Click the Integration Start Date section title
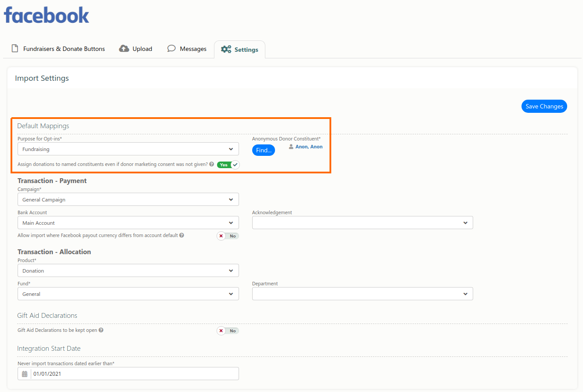The image size is (583, 392). pyautogui.click(x=49, y=349)
